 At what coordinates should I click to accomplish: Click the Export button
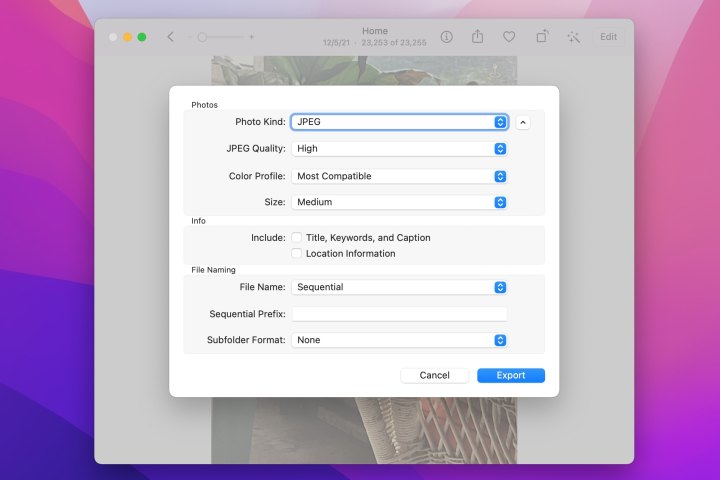(x=510, y=376)
